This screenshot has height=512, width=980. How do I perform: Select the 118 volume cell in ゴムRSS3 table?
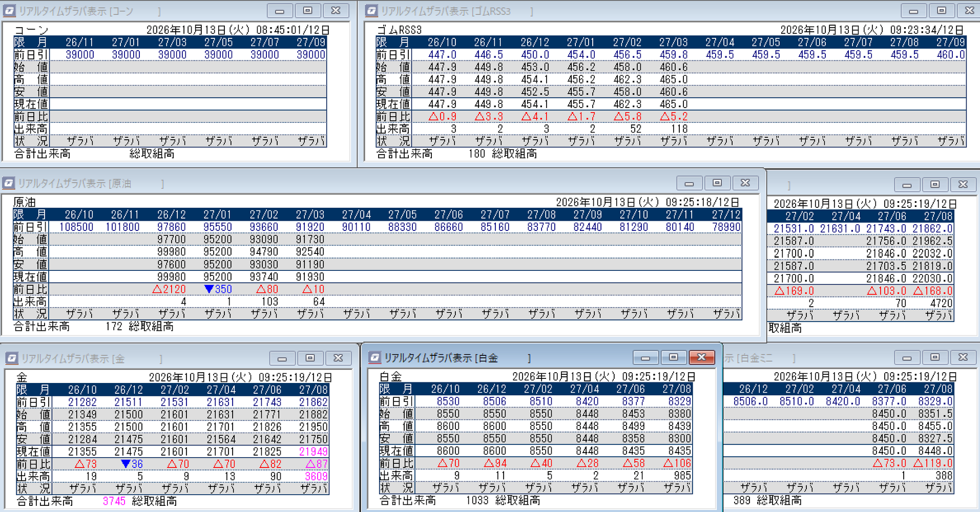coord(679,129)
